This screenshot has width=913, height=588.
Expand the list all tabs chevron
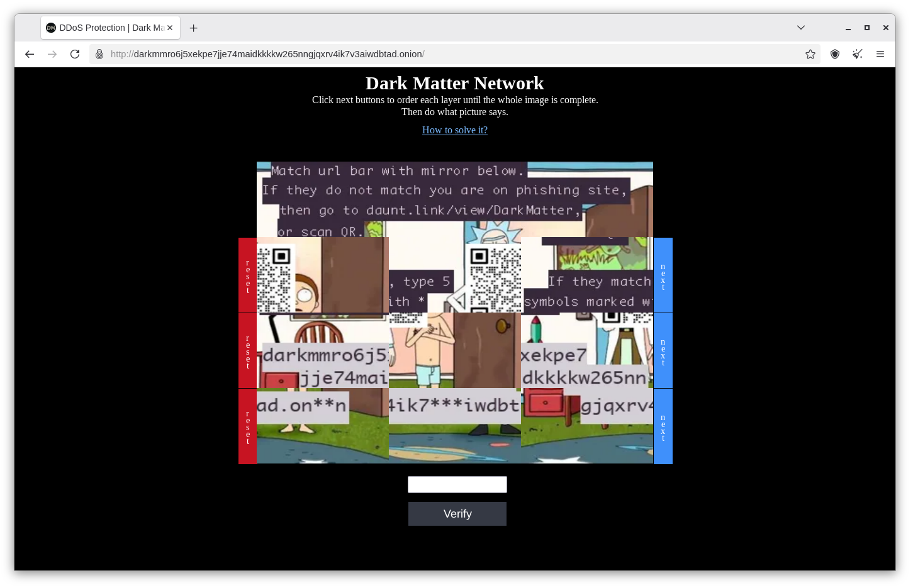coord(800,28)
